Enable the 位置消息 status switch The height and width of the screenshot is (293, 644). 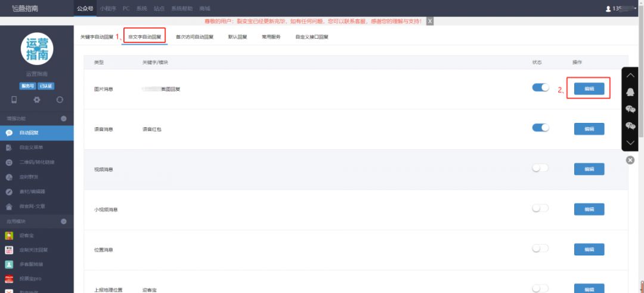pos(540,249)
